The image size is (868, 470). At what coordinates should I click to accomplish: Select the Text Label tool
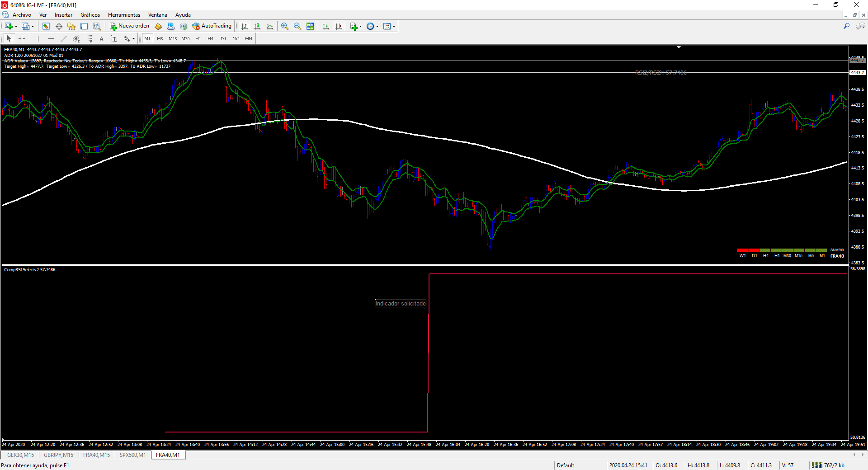tap(114, 38)
